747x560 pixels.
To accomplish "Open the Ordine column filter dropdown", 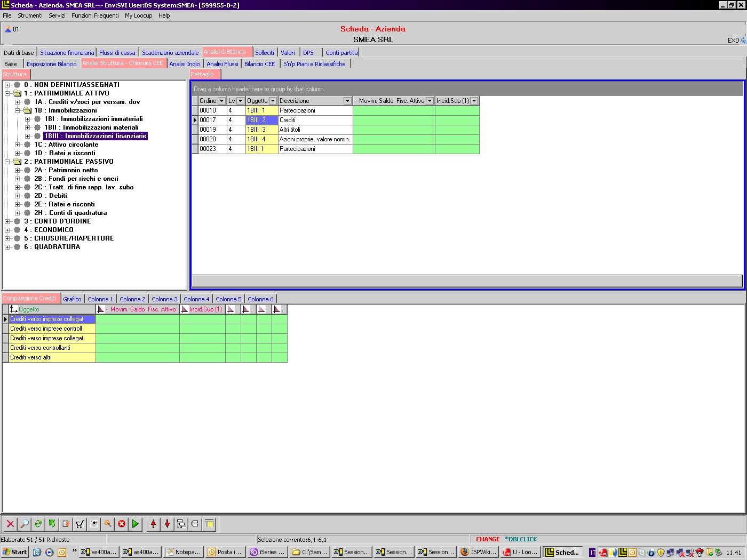I will pos(221,101).
